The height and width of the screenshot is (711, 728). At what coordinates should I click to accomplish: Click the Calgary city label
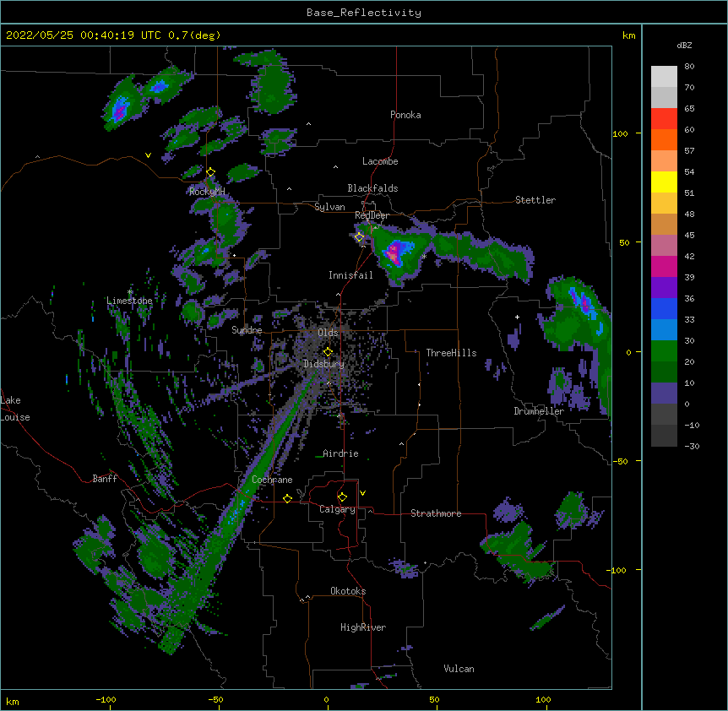337,509
